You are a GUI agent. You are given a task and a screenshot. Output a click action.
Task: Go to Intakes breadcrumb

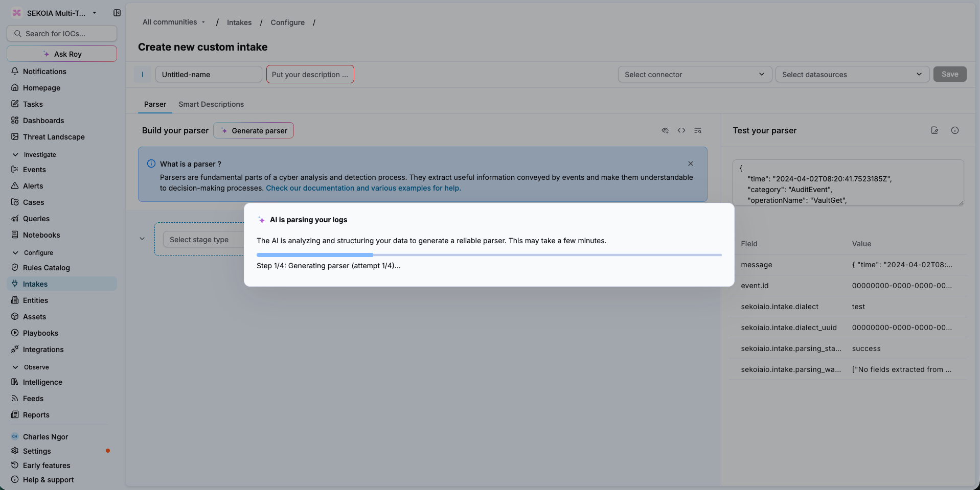click(x=239, y=22)
